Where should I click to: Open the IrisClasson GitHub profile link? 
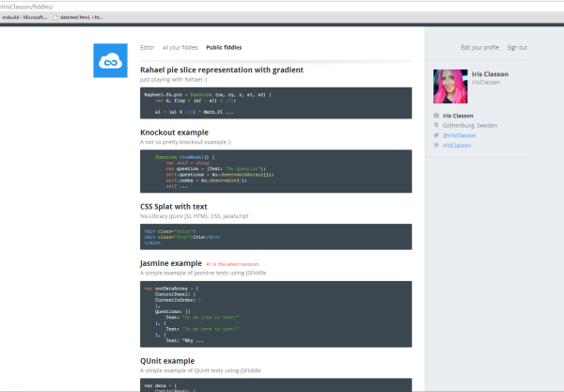coord(457,146)
